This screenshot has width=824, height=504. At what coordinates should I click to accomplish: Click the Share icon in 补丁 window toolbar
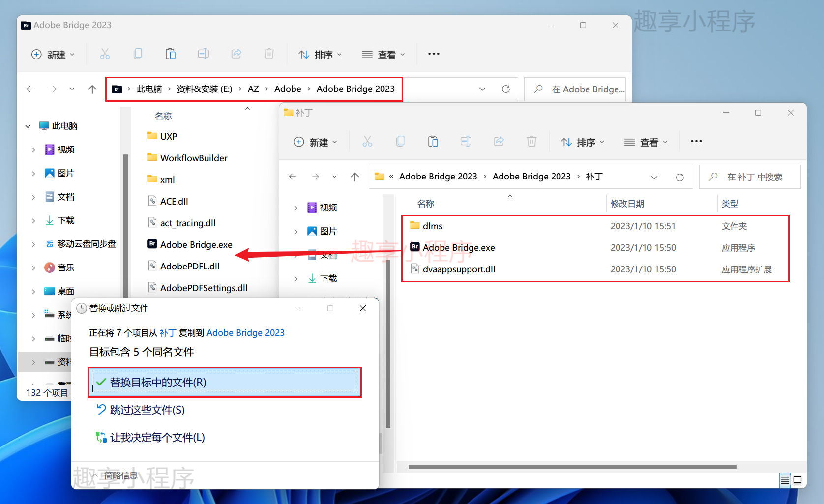point(499,142)
